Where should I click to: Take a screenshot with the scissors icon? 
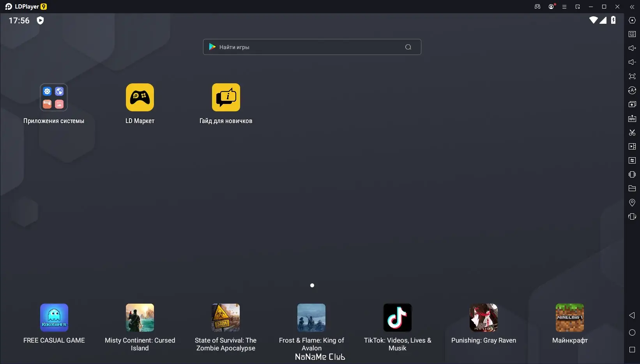point(632,132)
